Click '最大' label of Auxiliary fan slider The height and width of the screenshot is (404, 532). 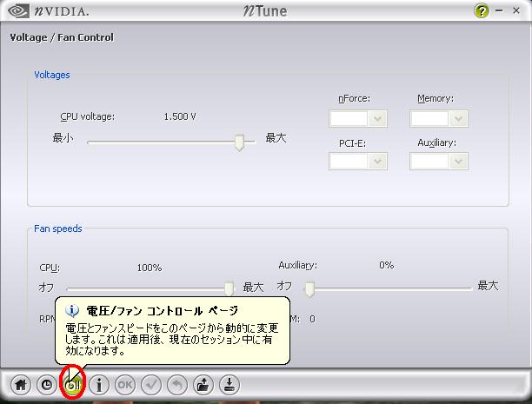(488, 286)
